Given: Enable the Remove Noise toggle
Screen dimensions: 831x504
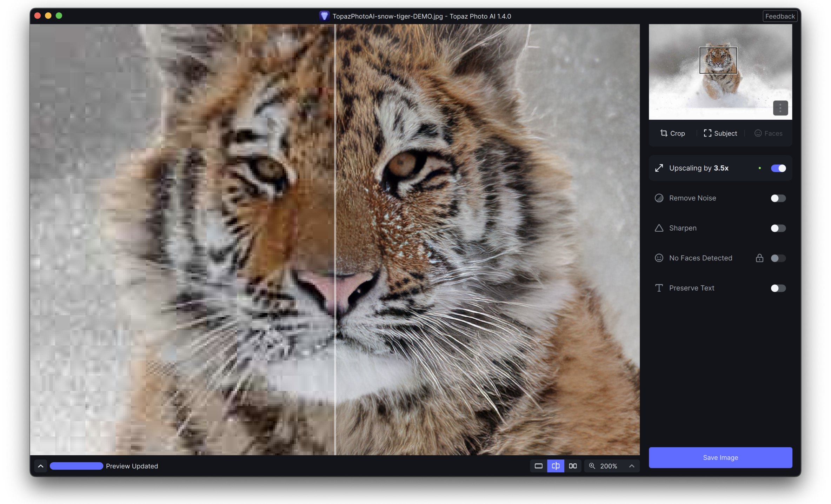Looking at the screenshot, I should pyautogui.click(x=778, y=198).
